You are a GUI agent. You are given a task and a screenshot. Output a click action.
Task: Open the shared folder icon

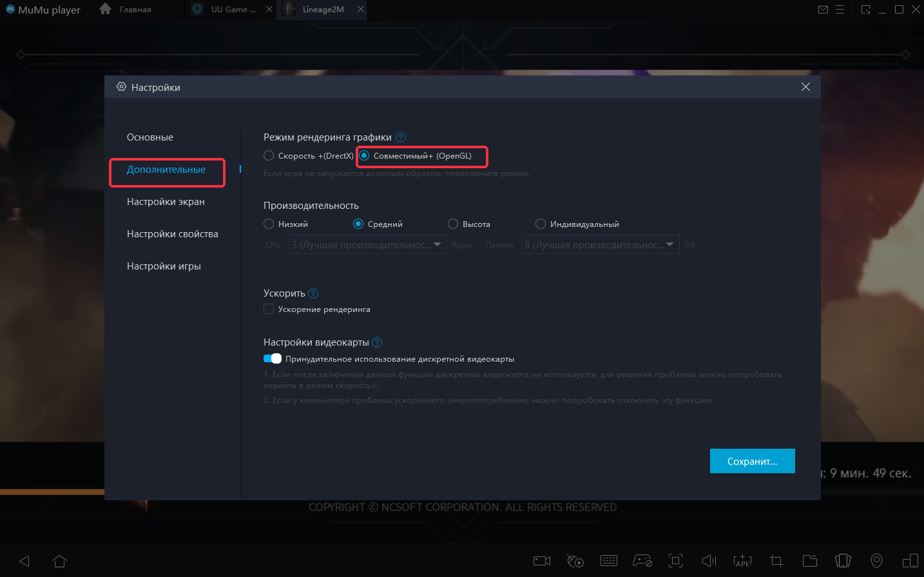click(x=809, y=561)
